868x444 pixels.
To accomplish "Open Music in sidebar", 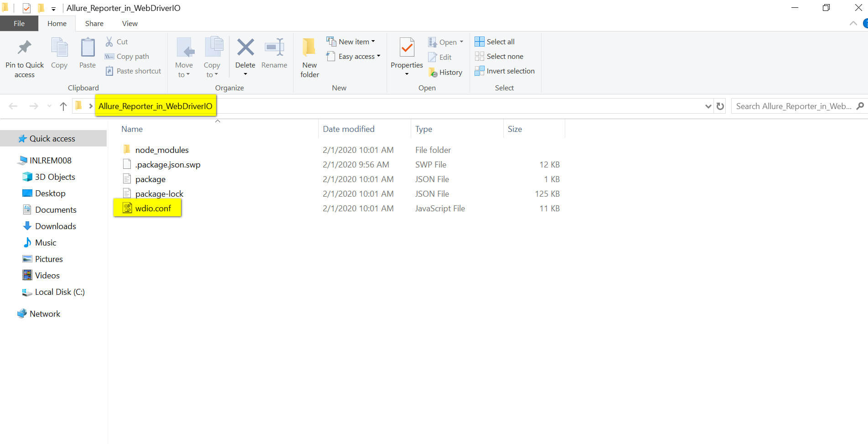I will tap(46, 242).
